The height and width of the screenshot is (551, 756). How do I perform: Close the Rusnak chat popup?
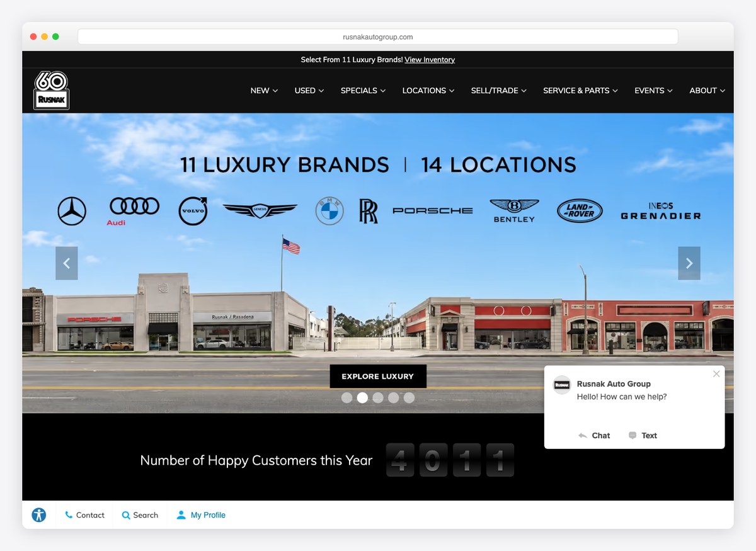coord(716,374)
